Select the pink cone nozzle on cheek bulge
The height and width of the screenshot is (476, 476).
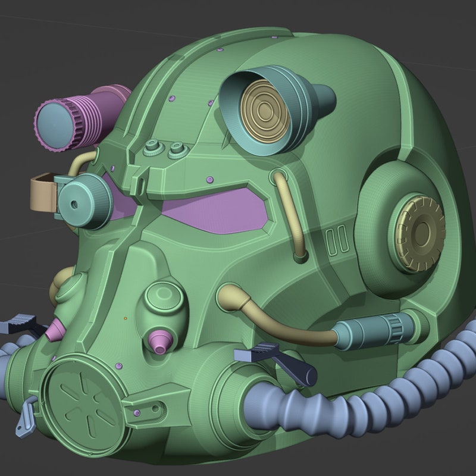160,342
